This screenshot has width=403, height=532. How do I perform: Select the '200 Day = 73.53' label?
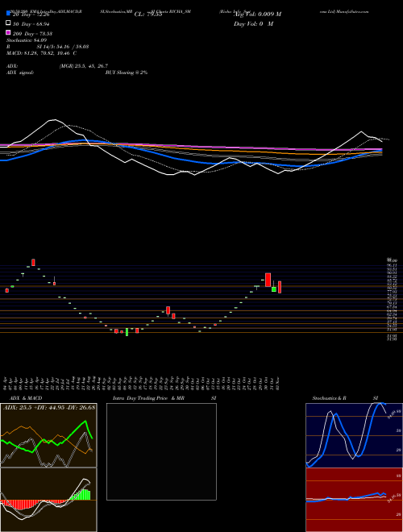[x=33, y=34]
